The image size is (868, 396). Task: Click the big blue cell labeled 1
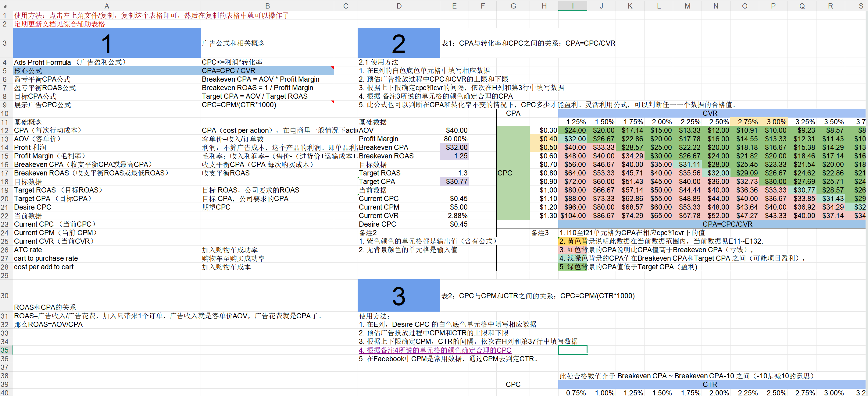[x=107, y=43]
